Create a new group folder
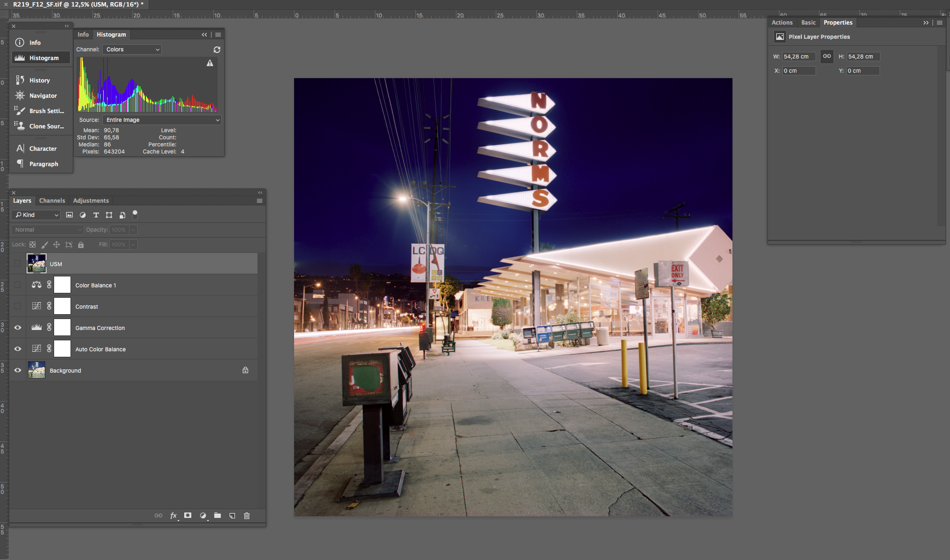 [217, 515]
